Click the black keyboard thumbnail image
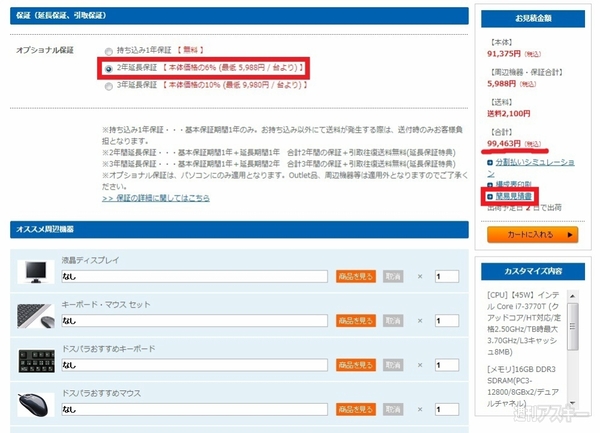The width and height of the screenshot is (600, 433). coord(36,361)
